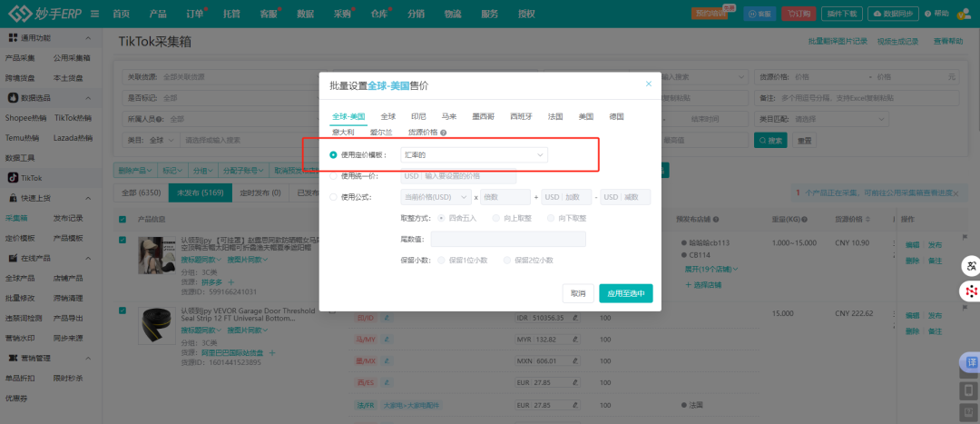Collapse the 营销管理 sidebar section
The width and height of the screenshot is (980, 424).
click(x=87, y=359)
